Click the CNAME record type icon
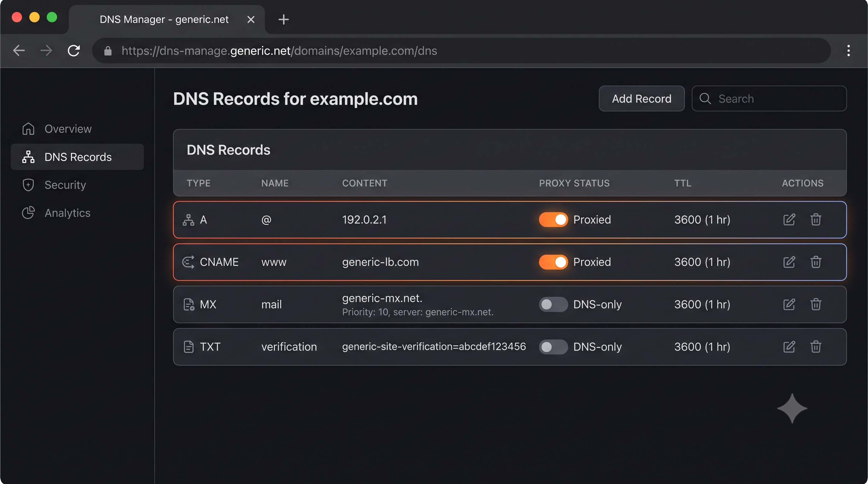868x484 pixels. point(188,262)
